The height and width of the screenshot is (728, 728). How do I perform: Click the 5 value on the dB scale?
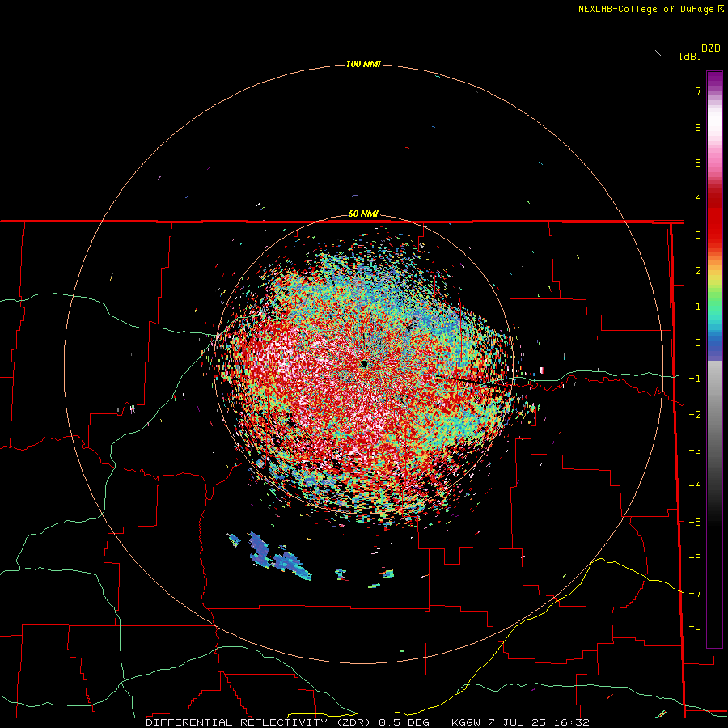[698, 163]
